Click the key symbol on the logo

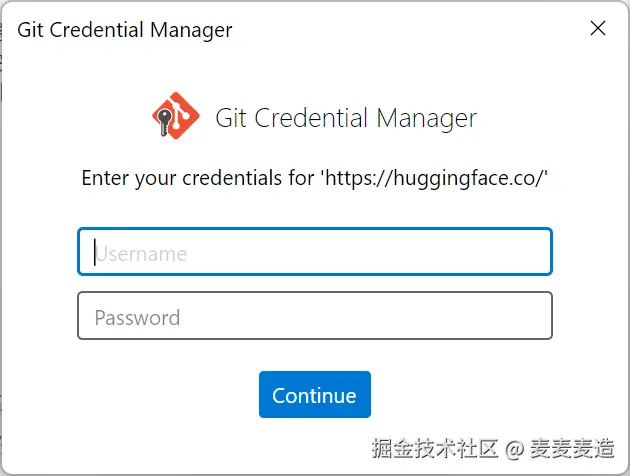click(x=164, y=122)
